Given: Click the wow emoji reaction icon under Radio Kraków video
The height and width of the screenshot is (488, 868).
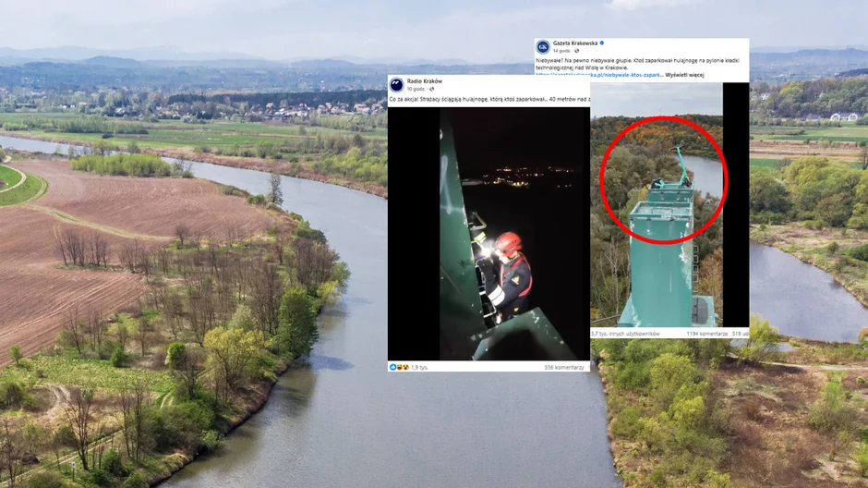Looking at the screenshot, I should pos(405,367).
